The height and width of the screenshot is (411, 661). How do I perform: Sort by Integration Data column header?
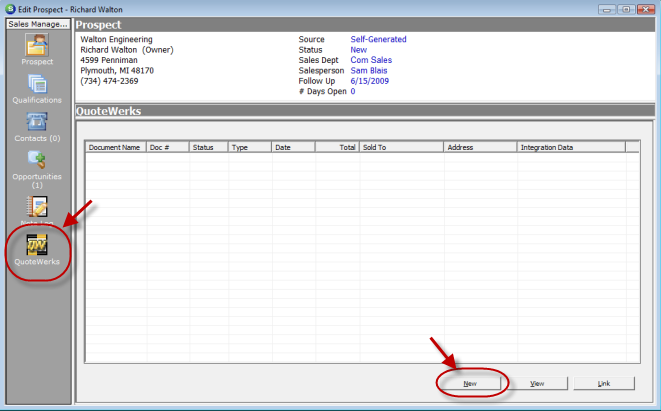point(570,147)
